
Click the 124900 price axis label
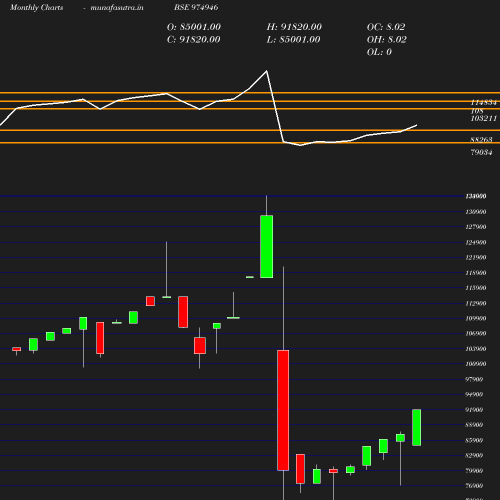pos(476,242)
